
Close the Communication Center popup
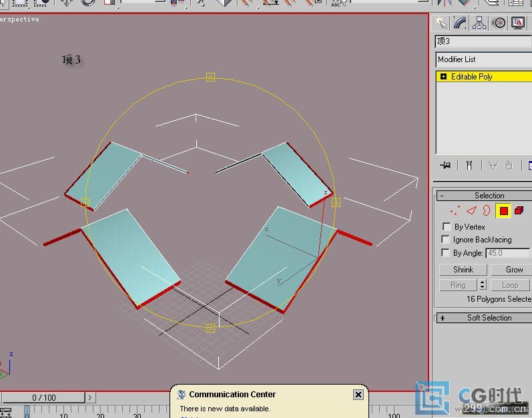tap(358, 395)
